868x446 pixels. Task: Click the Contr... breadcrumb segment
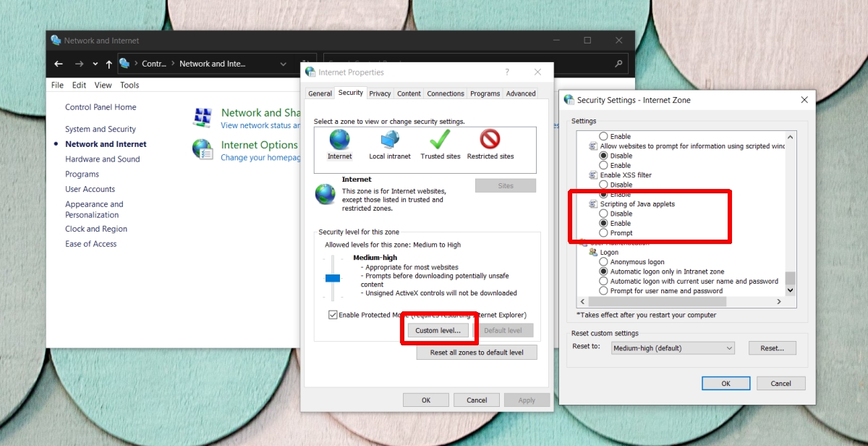pos(154,64)
